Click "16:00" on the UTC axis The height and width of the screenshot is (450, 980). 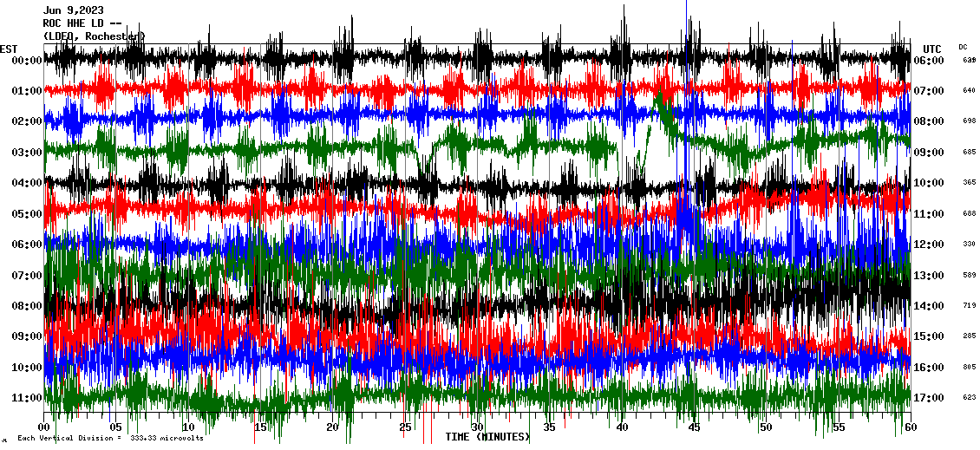[929, 368]
